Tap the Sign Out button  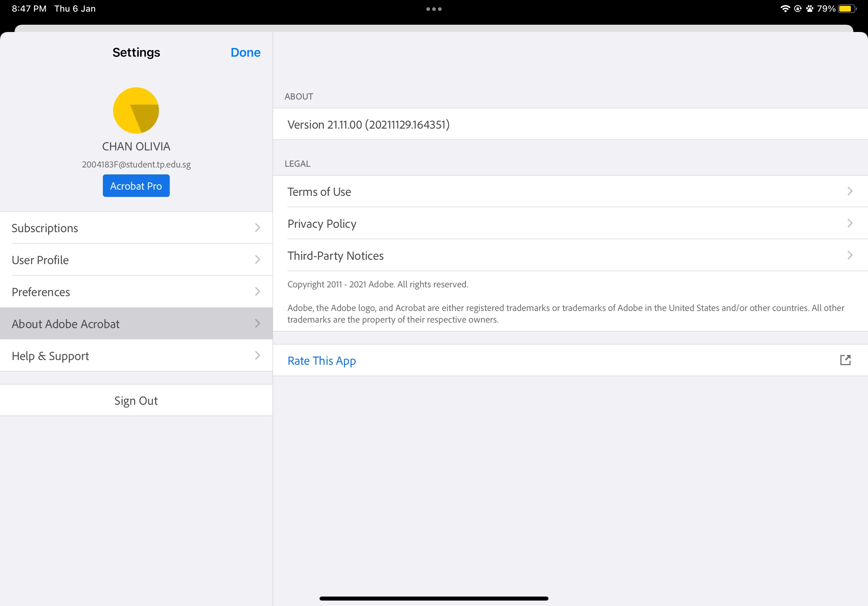(136, 400)
